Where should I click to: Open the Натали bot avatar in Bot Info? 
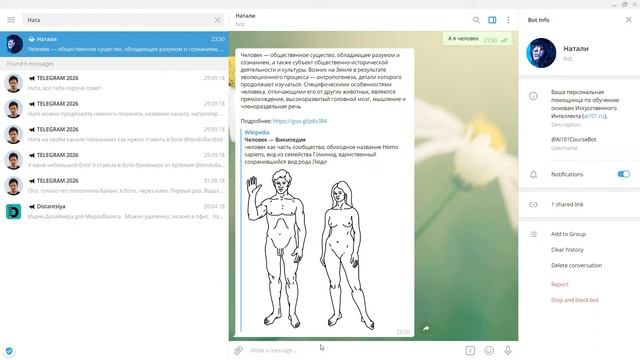coord(541,53)
